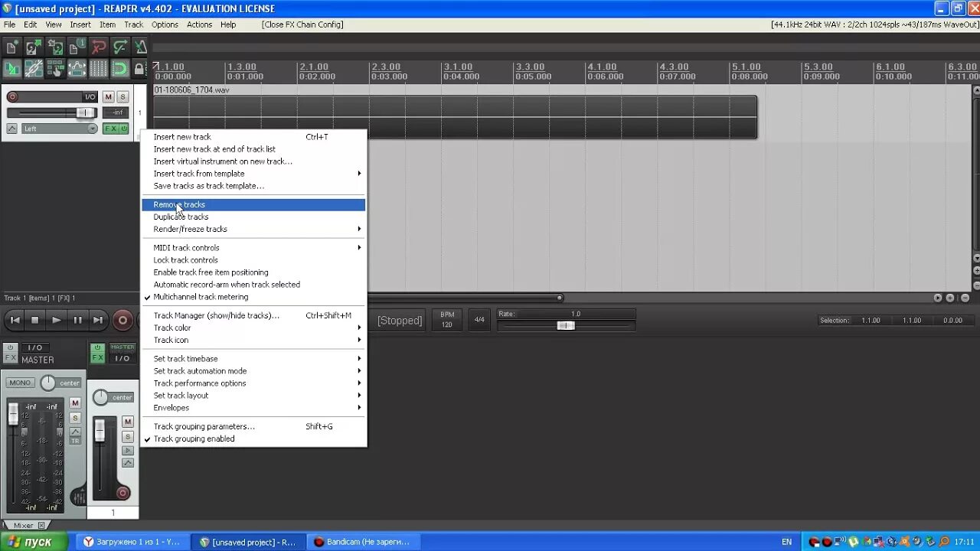Toggle the Item grouping chain icon
The width and height of the screenshot is (980, 551).
pyautogui.click(x=34, y=69)
